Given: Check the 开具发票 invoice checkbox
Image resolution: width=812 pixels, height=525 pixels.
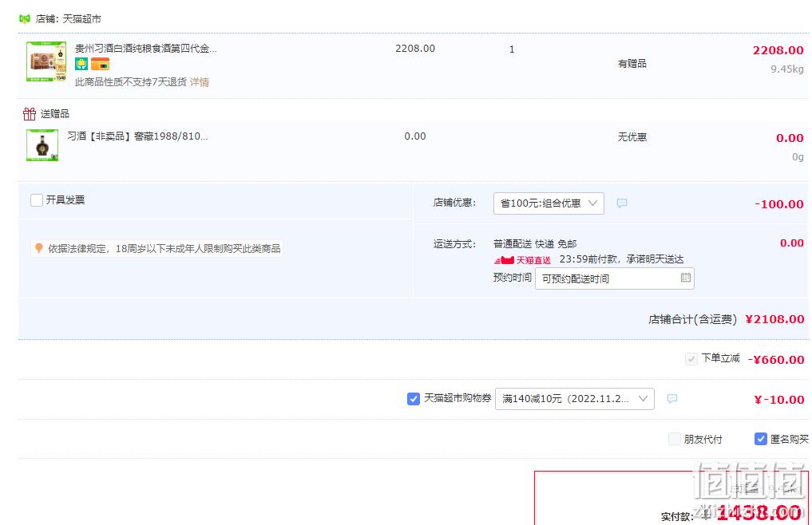Looking at the screenshot, I should pos(36,199).
